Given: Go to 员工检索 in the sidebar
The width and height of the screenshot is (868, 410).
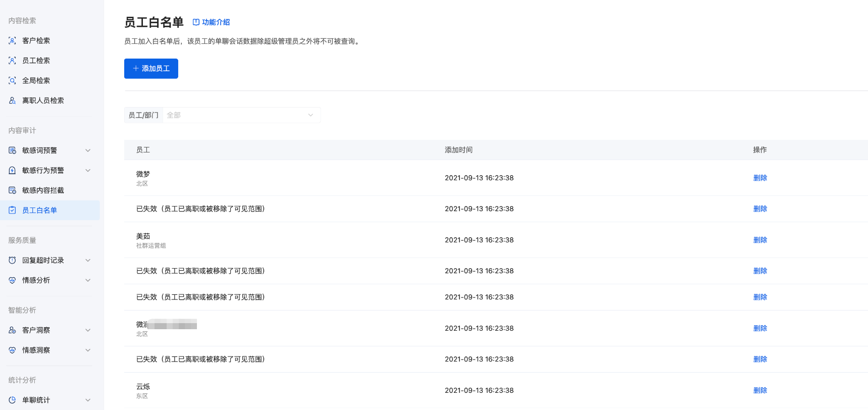Looking at the screenshot, I should point(50,61).
